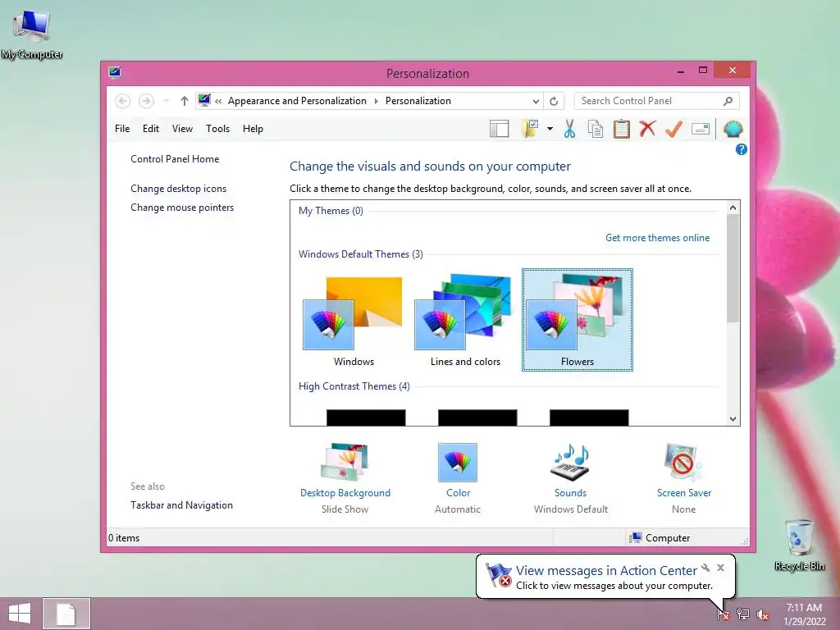The image size is (840, 630).
Task: Toggle the preview pane layout icon
Action: click(x=500, y=129)
